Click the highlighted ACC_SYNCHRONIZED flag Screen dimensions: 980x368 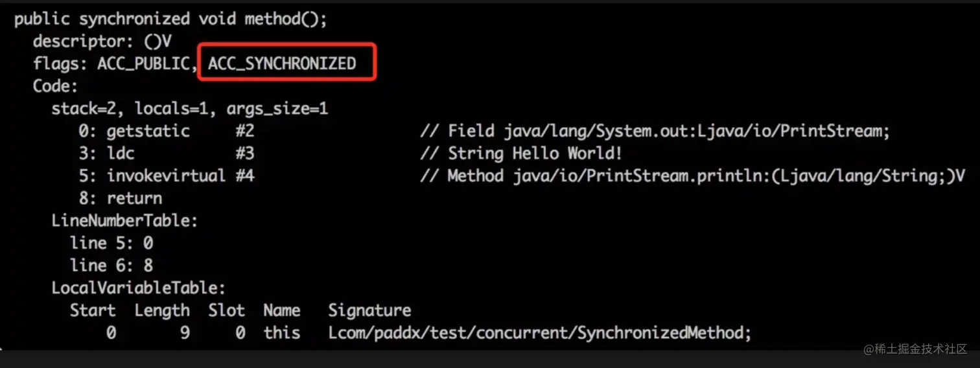pyautogui.click(x=282, y=63)
